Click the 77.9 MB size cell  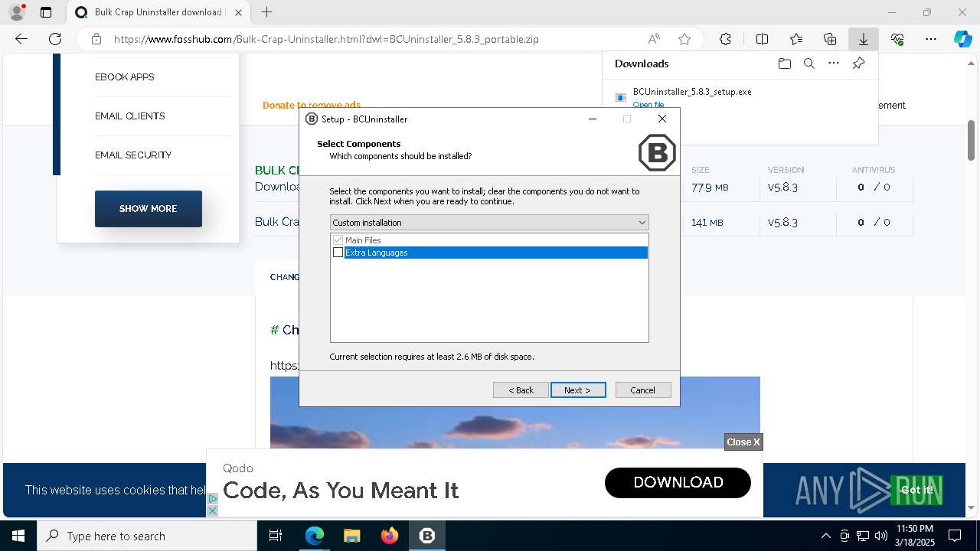click(708, 187)
